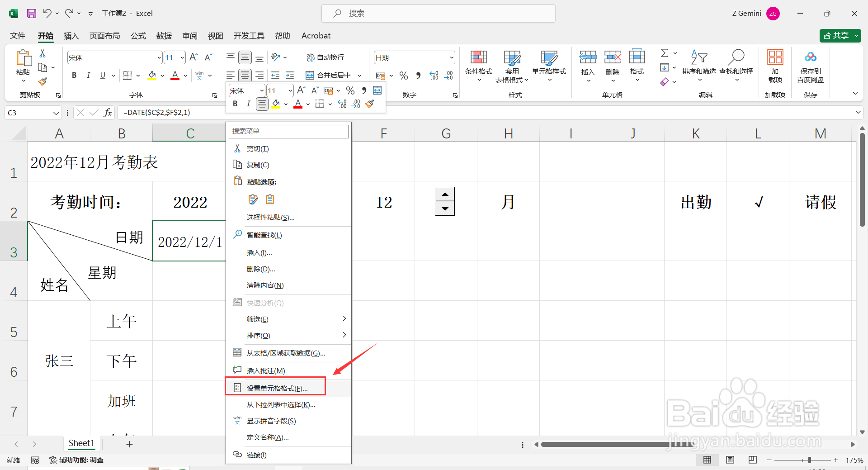The height and width of the screenshot is (470, 868).
Task: Click the zoom slider handle
Action: coord(809,460)
